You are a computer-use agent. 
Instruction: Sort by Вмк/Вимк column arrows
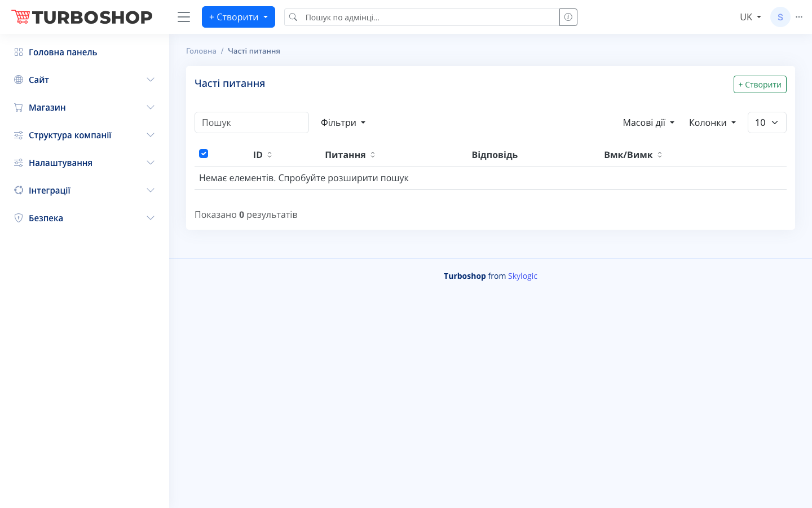(660, 155)
